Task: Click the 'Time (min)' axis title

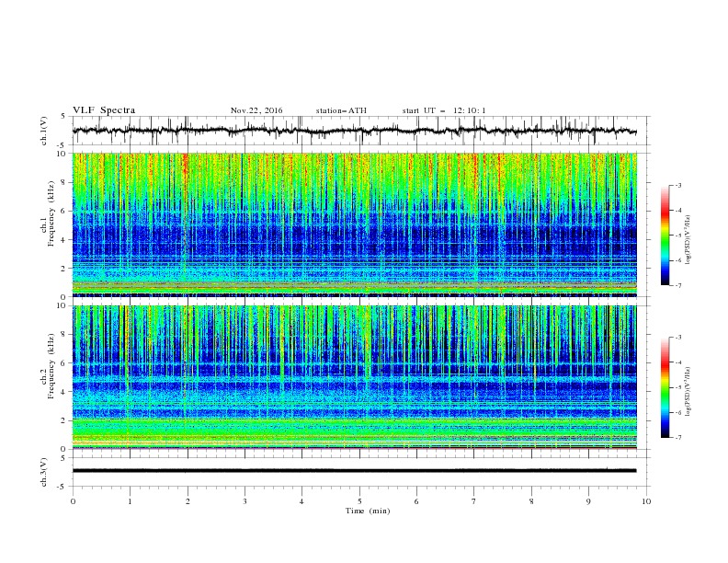Action: [x=368, y=511]
